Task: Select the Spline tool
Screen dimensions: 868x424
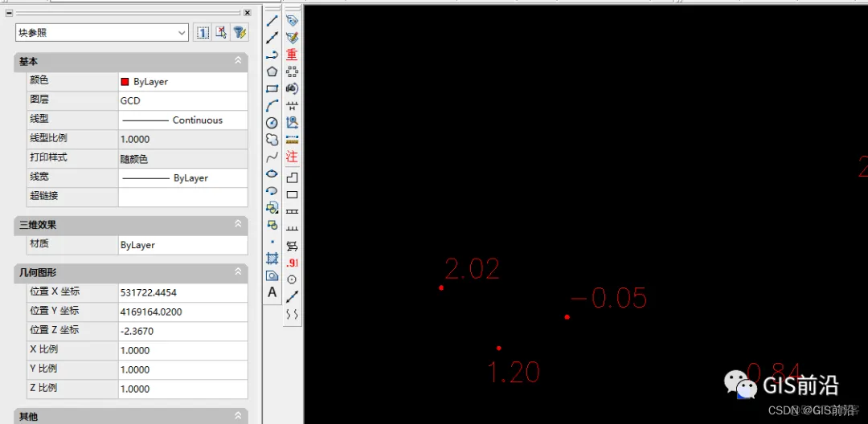Action: (272, 157)
